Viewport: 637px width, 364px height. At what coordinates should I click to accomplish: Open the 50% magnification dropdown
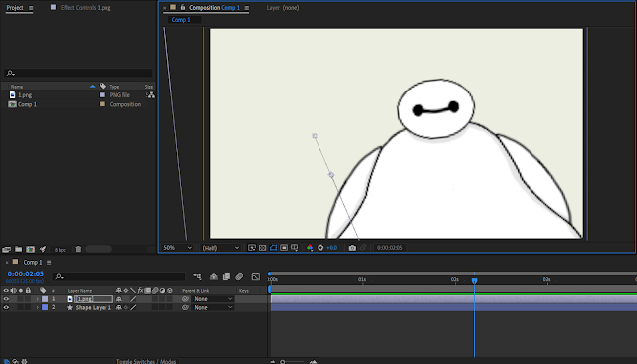pyautogui.click(x=177, y=247)
